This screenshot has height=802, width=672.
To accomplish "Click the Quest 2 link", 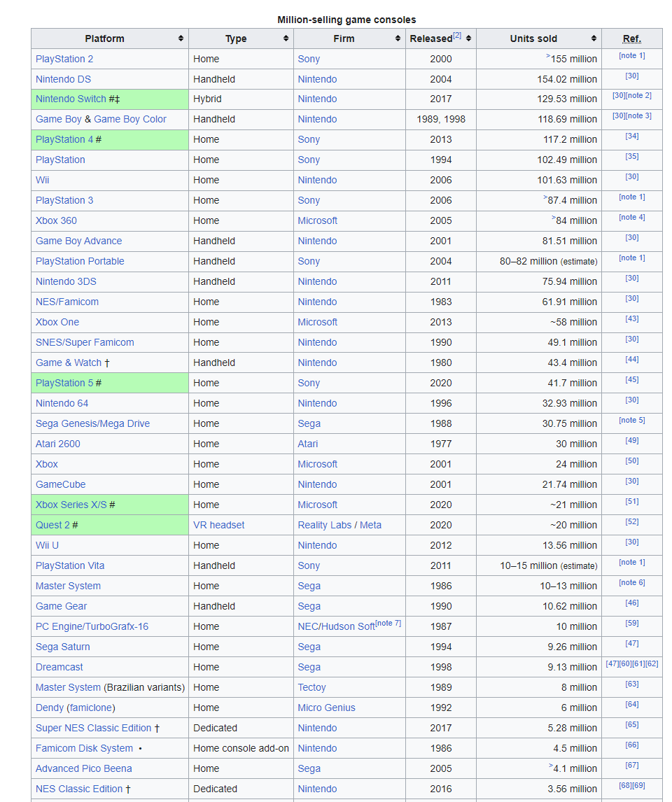I will click(x=52, y=525).
